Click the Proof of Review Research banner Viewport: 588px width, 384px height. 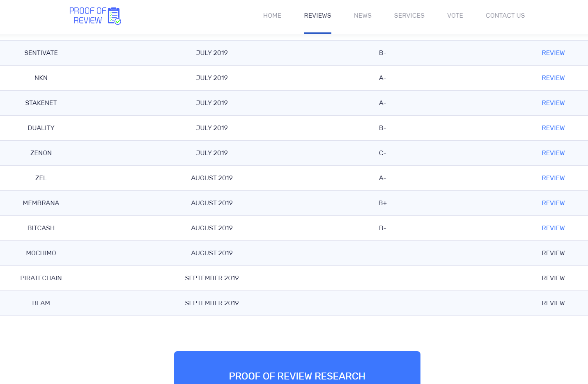(x=297, y=368)
